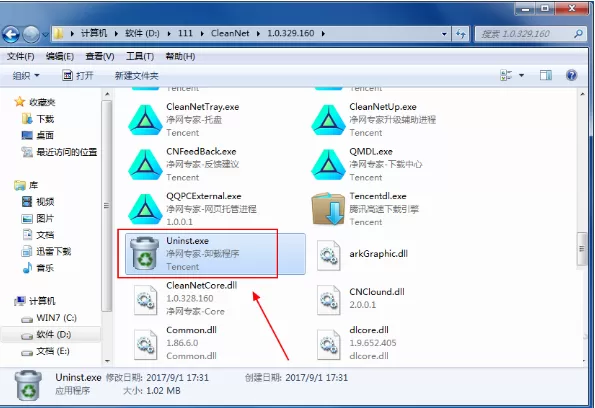Select arkGraphic.dll file icon
595x408 pixels.
(x=328, y=255)
